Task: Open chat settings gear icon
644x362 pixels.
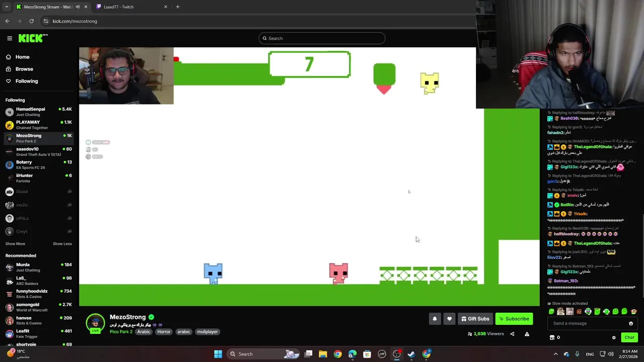Action: tap(614, 337)
